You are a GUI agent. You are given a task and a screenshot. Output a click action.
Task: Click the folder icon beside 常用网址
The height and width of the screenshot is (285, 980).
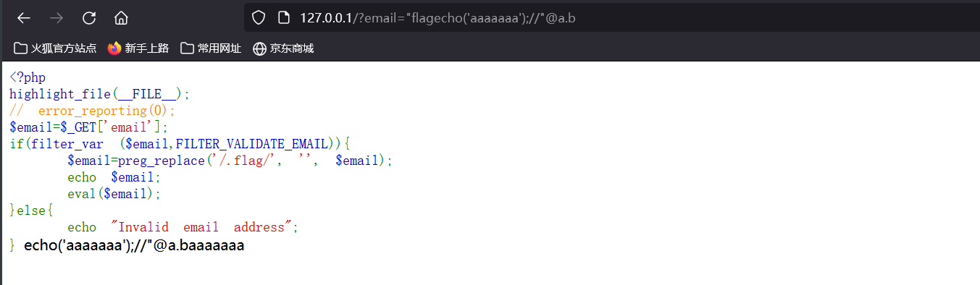tap(187, 48)
